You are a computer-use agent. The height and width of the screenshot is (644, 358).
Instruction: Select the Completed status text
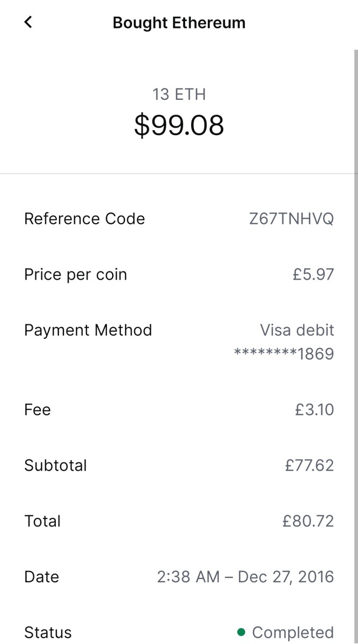(293, 633)
